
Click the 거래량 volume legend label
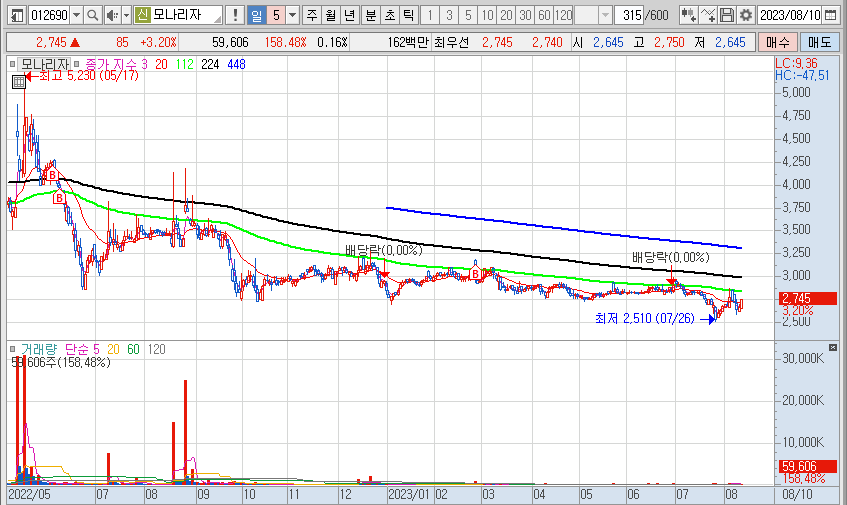[x=39, y=349]
